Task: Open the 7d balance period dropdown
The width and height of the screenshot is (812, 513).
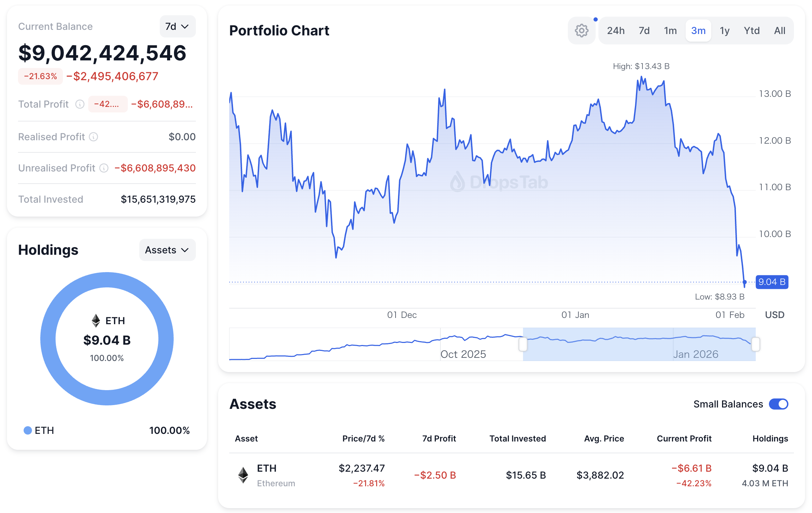Action: click(177, 26)
